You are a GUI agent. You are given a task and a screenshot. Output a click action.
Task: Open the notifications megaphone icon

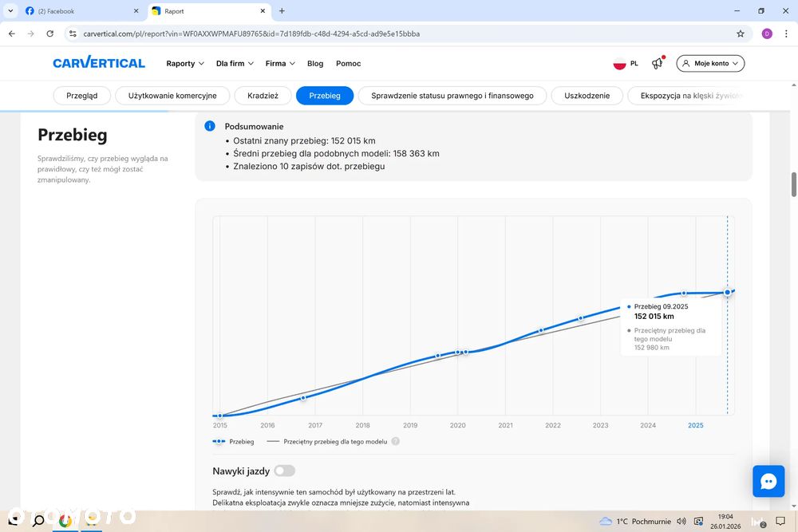(x=658, y=63)
